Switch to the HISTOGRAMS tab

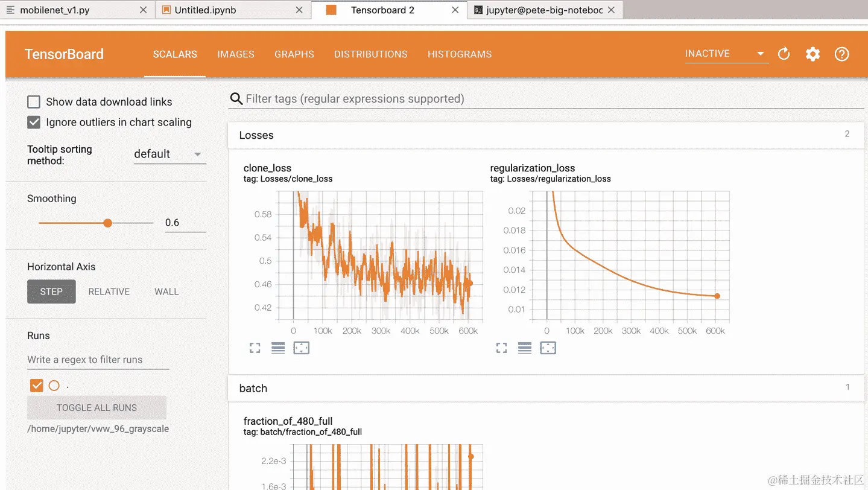point(460,54)
